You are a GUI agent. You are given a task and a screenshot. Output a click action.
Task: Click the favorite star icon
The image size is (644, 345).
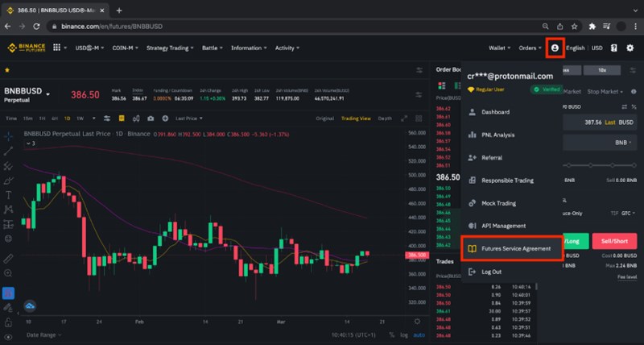7,70
